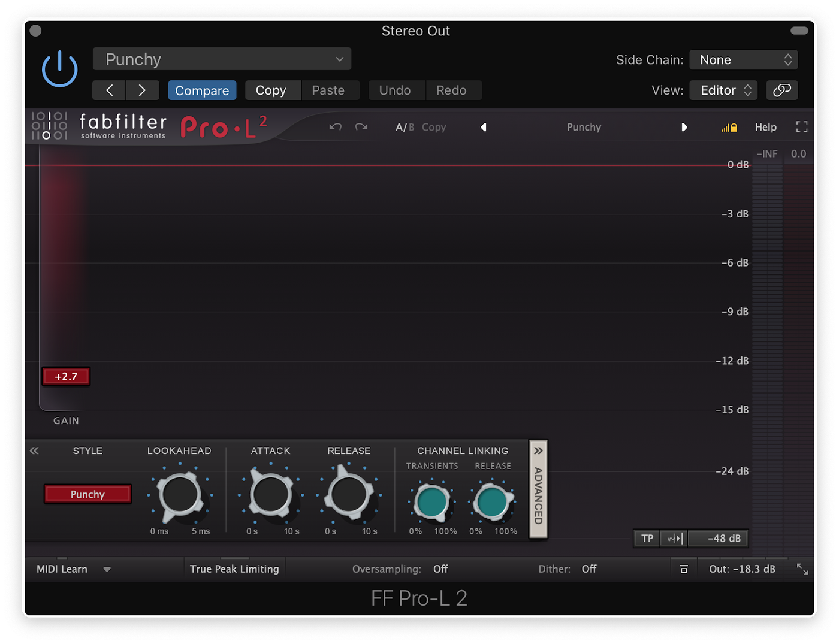Screen dimensions: 839x644
Task: Click the gray circle window close button
Action: pyautogui.click(x=35, y=31)
